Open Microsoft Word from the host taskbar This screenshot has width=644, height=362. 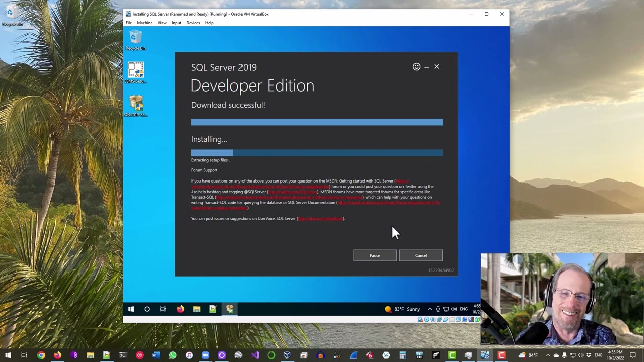click(x=156, y=355)
